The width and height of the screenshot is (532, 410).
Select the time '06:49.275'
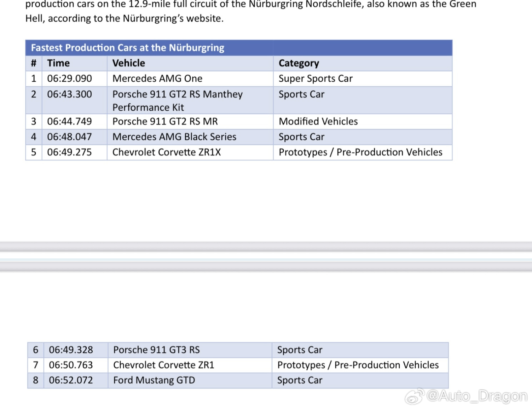tap(69, 152)
